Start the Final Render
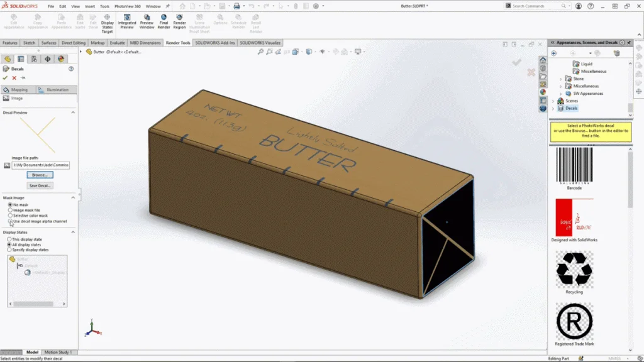The image size is (644, 362). tap(164, 21)
